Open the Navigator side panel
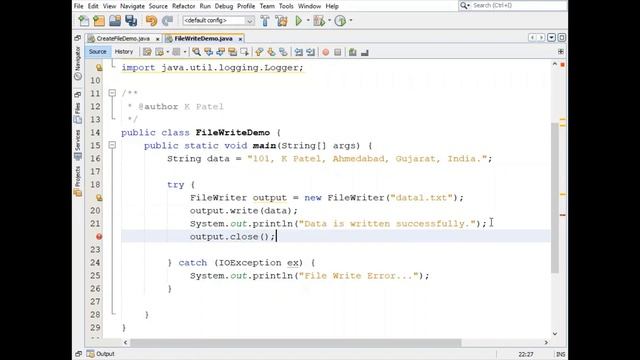The width and height of the screenshot is (640, 360). coord(78,63)
